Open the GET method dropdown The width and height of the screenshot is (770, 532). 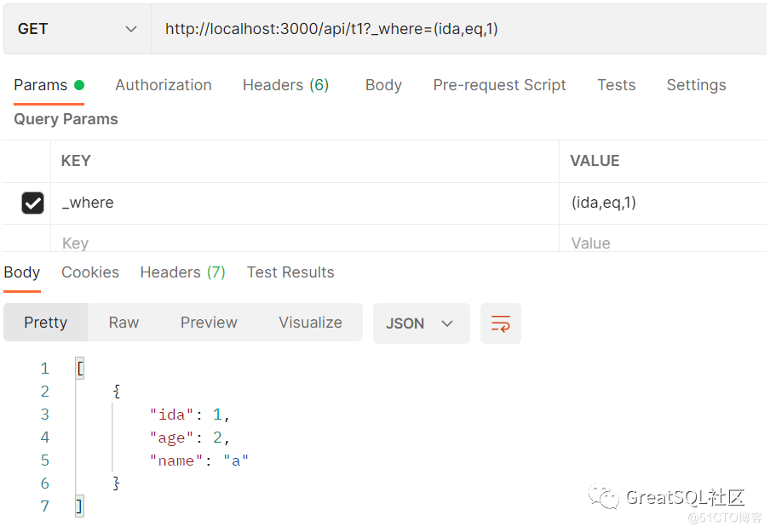point(77,29)
